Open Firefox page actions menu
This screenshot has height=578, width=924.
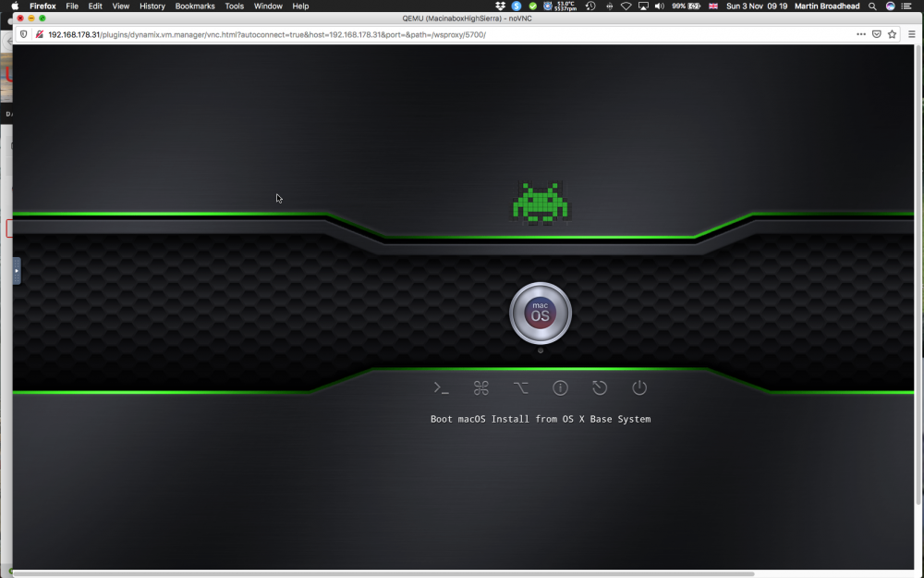click(x=861, y=34)
